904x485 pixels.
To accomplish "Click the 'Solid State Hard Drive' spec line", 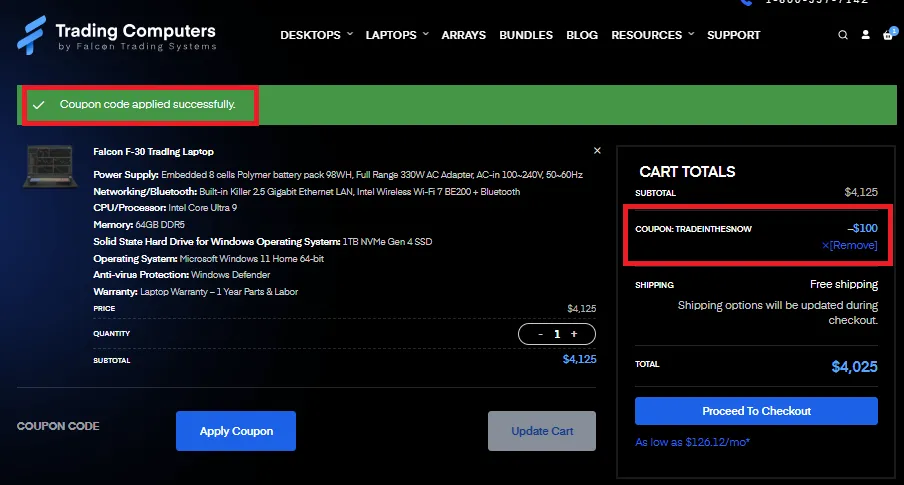I will click(263, 242).
